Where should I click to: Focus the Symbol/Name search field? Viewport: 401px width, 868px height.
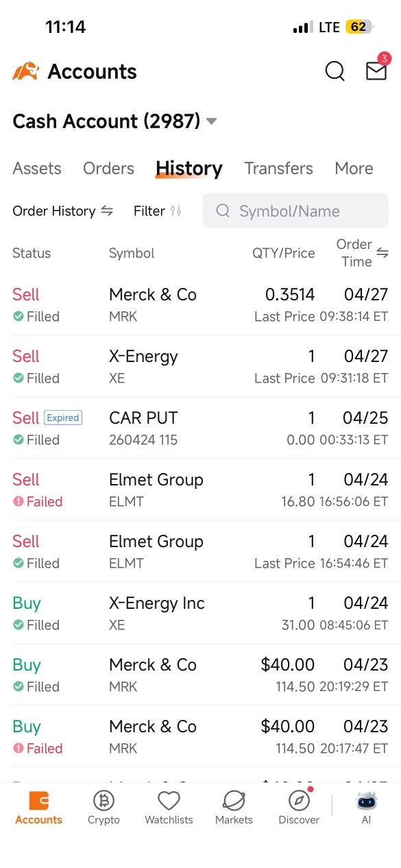coord(295,210)
